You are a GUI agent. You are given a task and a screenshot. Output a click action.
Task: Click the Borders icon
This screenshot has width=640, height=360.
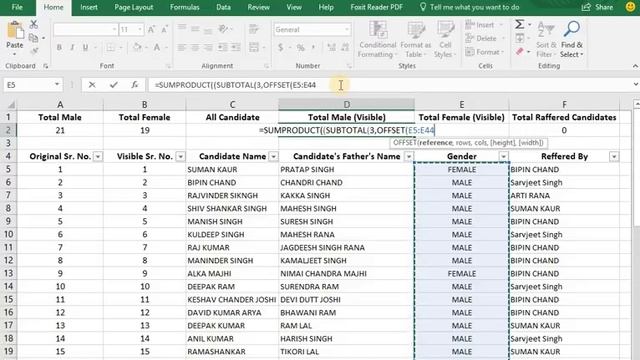coord(110,47)
